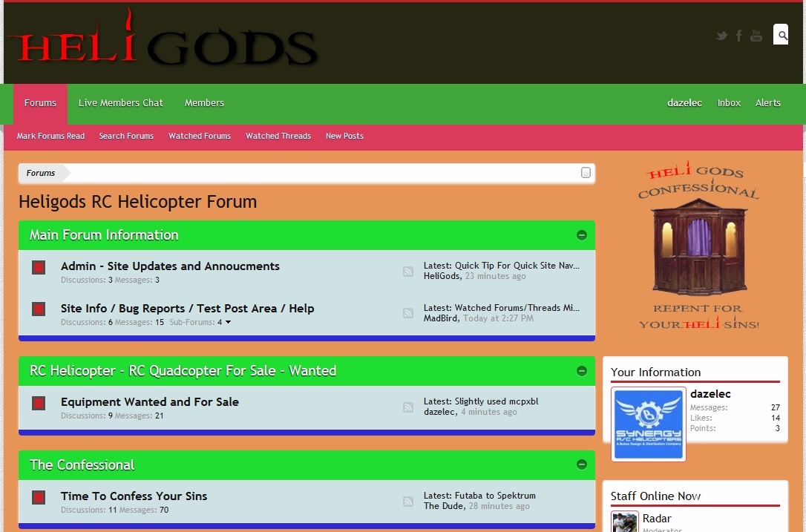This screenshot has width=806, height=532.
Task: Collapse the Main Forum Information category
Action: coord(582,235)
